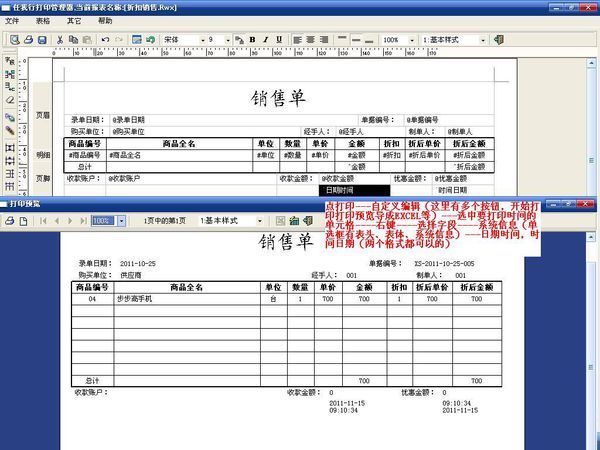The image size is (600, 450).
Task: Align text left
Action: [297, 39]
